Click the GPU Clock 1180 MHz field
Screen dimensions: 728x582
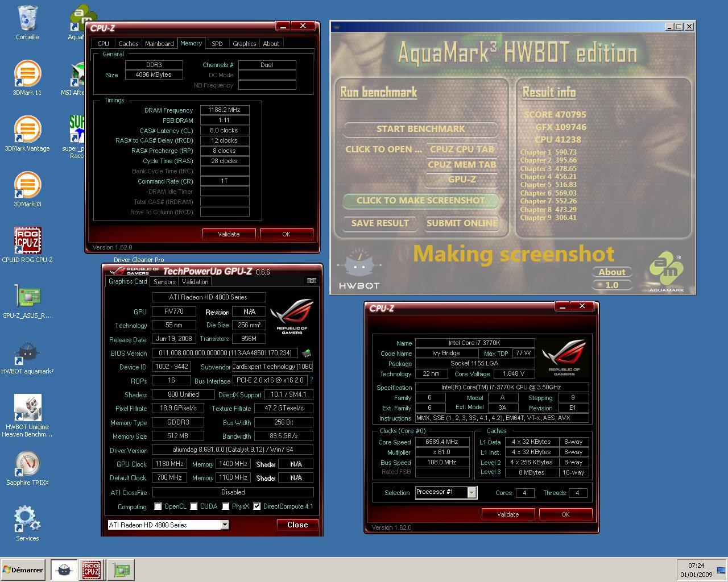click(169, 464)
